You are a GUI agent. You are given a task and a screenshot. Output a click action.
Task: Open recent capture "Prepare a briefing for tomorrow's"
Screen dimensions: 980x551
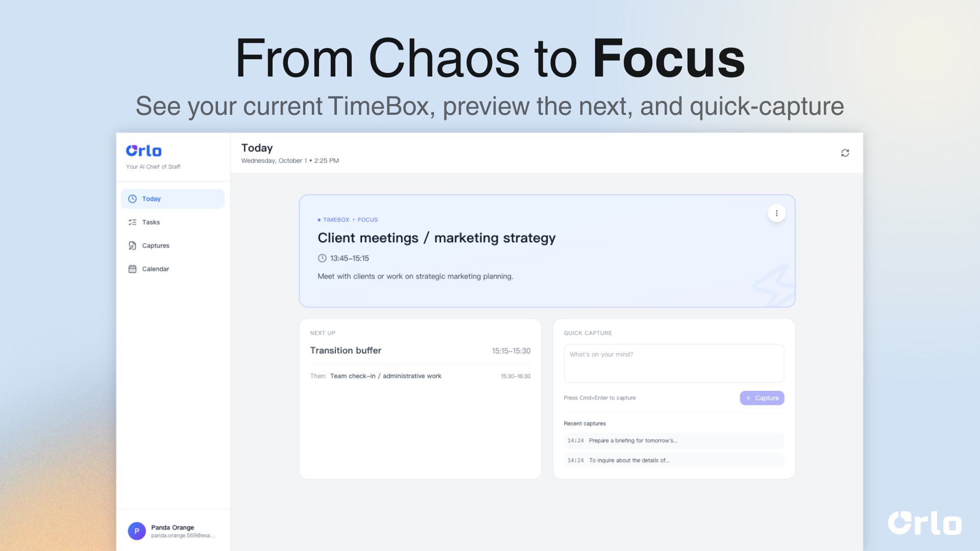[674, 441]
